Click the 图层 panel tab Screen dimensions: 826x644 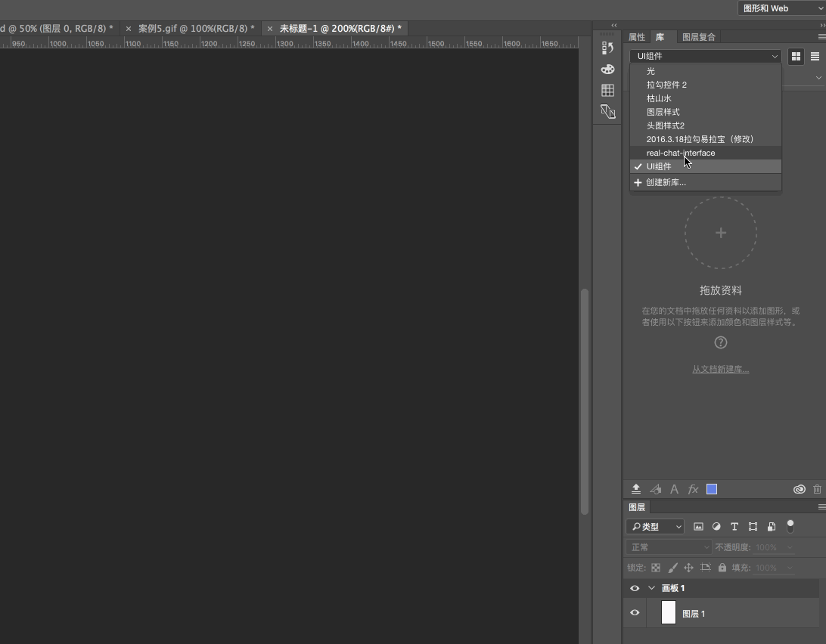(637, 507)
